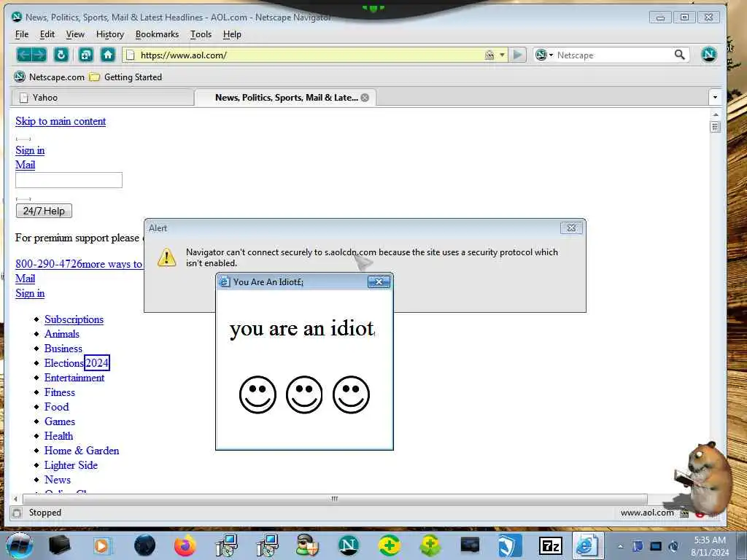The height and width of the screenshot is (560, 747).
Task: Switch to the Yahoo tab
Action: [x=102, y=98]
